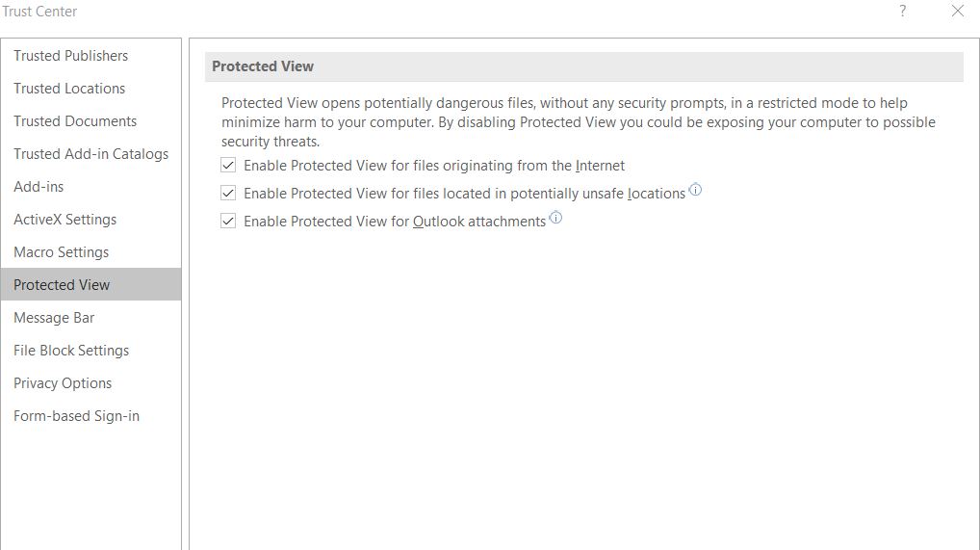Screen dimensions: 980x550
Task: Click the info icon next to Outlook attachments
Action: [555, 218]
